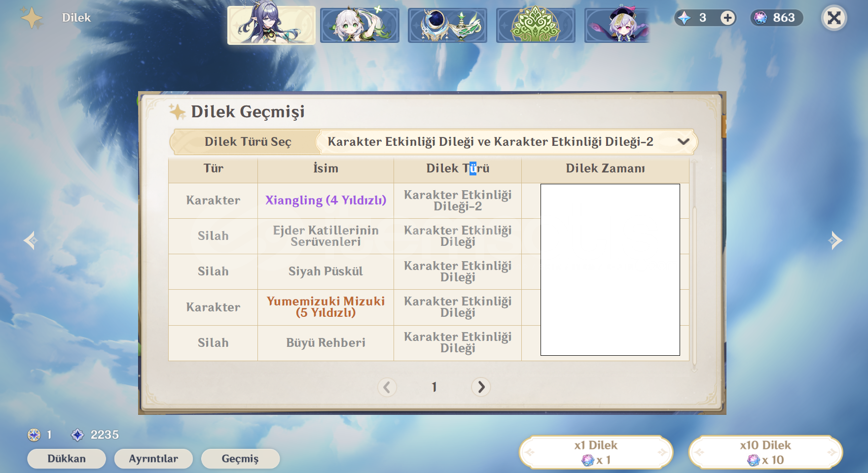
Task: Select the first character banner thumbnail
Action: tap(271, 25)
